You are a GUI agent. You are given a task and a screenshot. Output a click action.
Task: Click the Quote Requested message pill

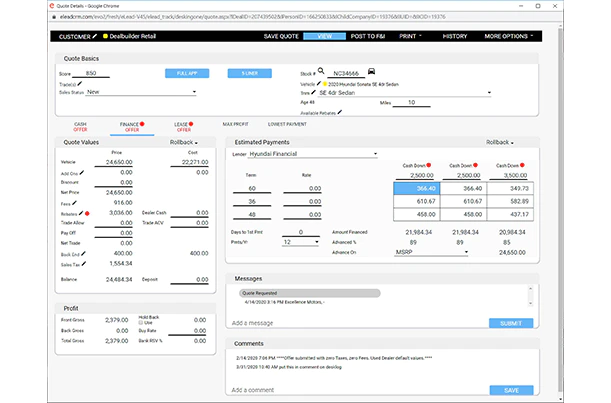[x=310, y=293]
